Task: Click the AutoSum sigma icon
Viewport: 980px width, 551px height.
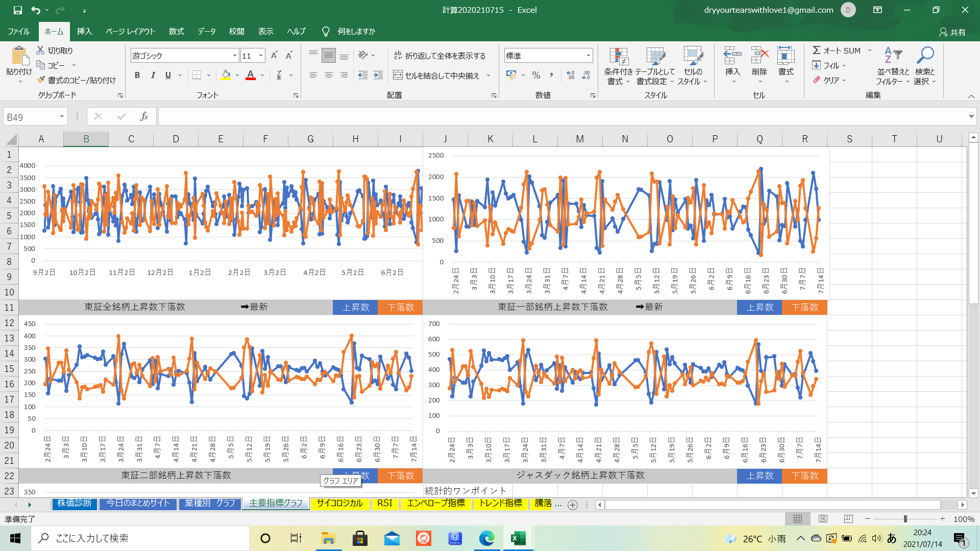Action: coord(817,51)
